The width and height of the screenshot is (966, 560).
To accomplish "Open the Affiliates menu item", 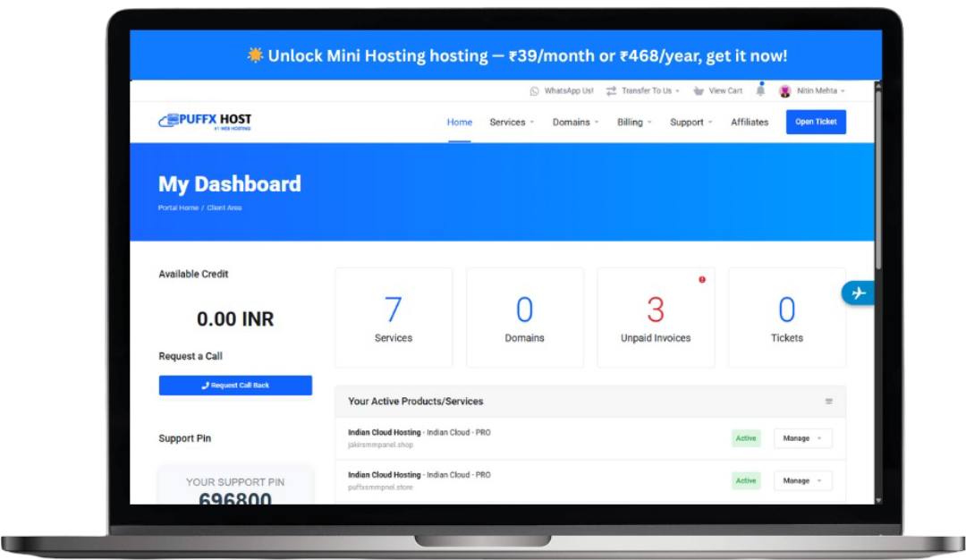I will (x=750, y=122).
